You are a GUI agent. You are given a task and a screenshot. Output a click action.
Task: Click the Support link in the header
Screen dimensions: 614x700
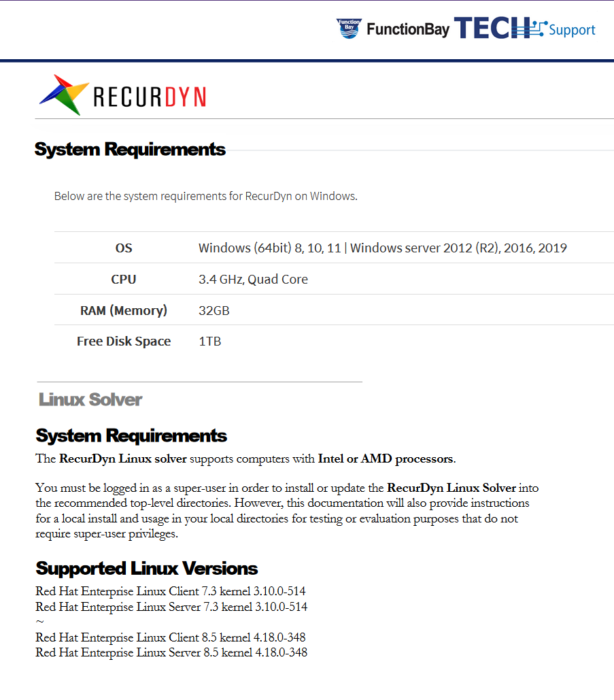pyautogui.click(x=572, y=30)
